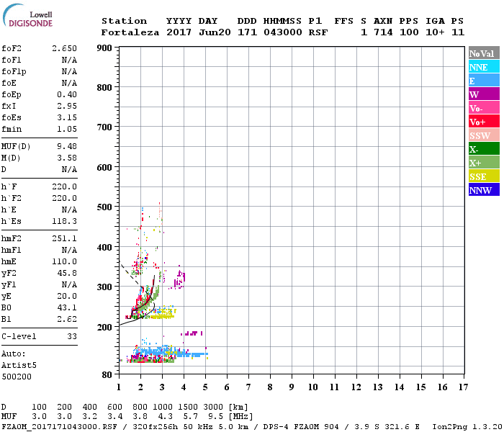Click the hmF2 value 251.1

click(64, 238)
